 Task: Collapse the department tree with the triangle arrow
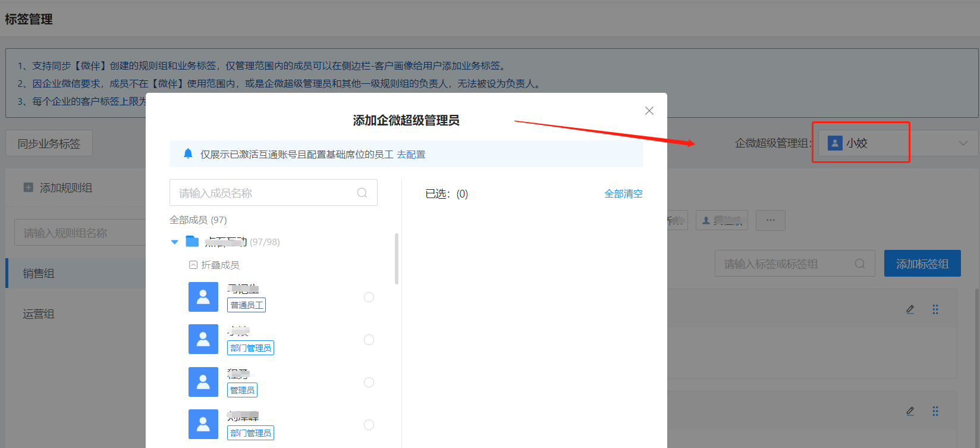[x=174, y=242]
